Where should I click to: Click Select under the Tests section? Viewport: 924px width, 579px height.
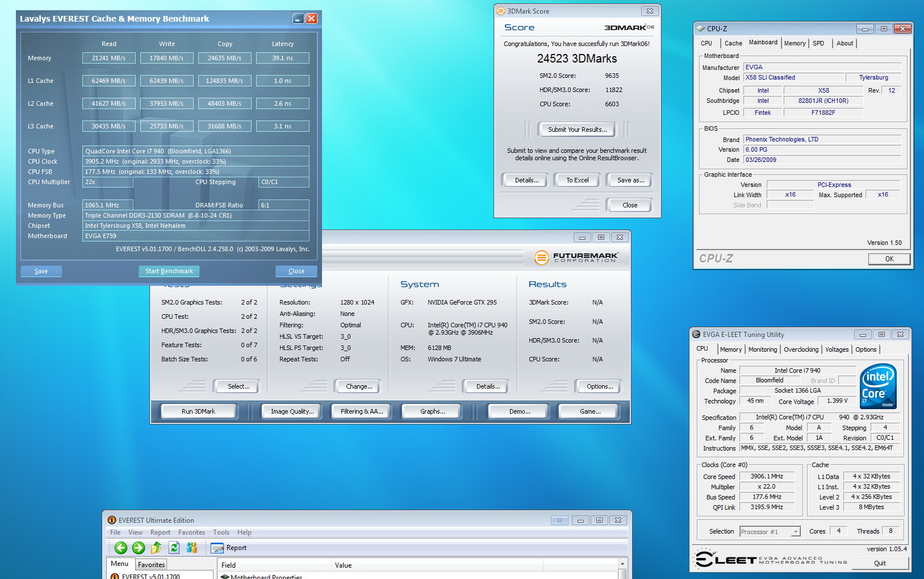[238, 386]
